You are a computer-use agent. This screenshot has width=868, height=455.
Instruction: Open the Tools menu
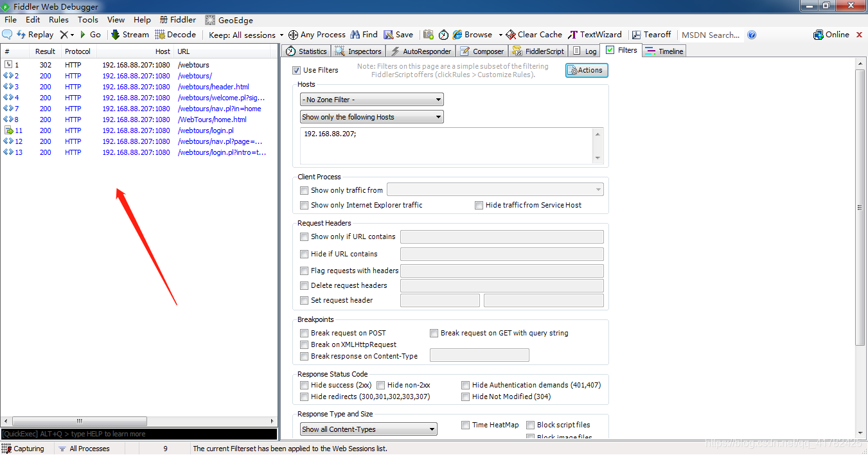(x=88, y=20)
